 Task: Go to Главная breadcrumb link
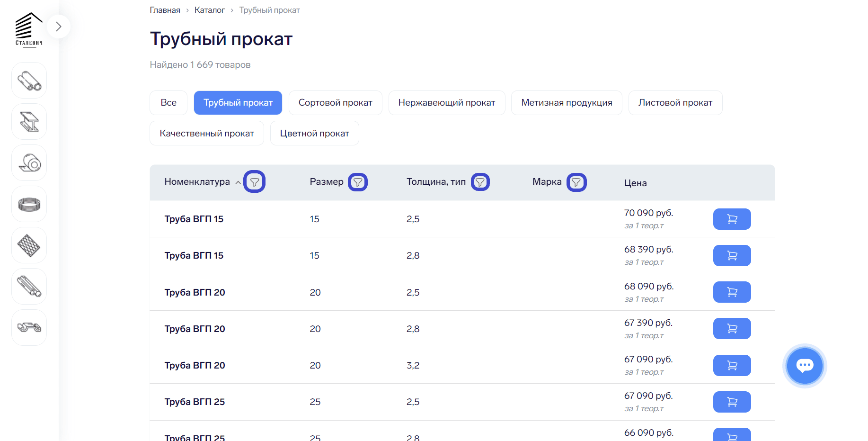click(x=165, y=10)
